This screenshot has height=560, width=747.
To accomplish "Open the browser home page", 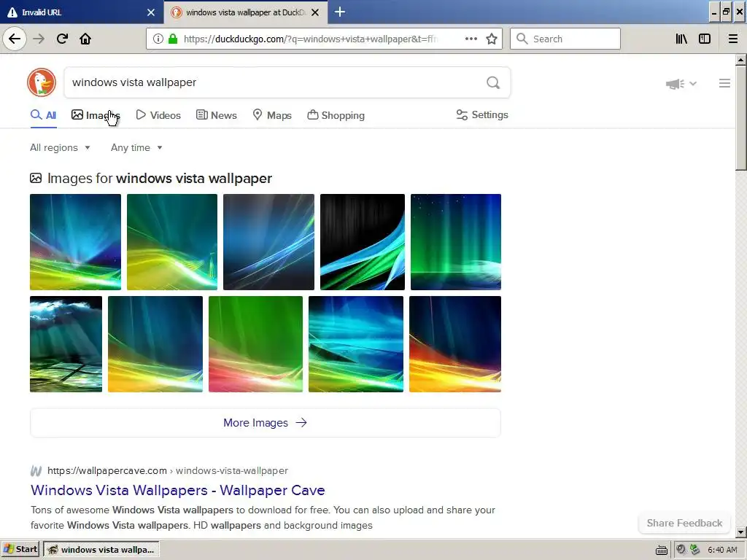I will [x=85, y=39].
